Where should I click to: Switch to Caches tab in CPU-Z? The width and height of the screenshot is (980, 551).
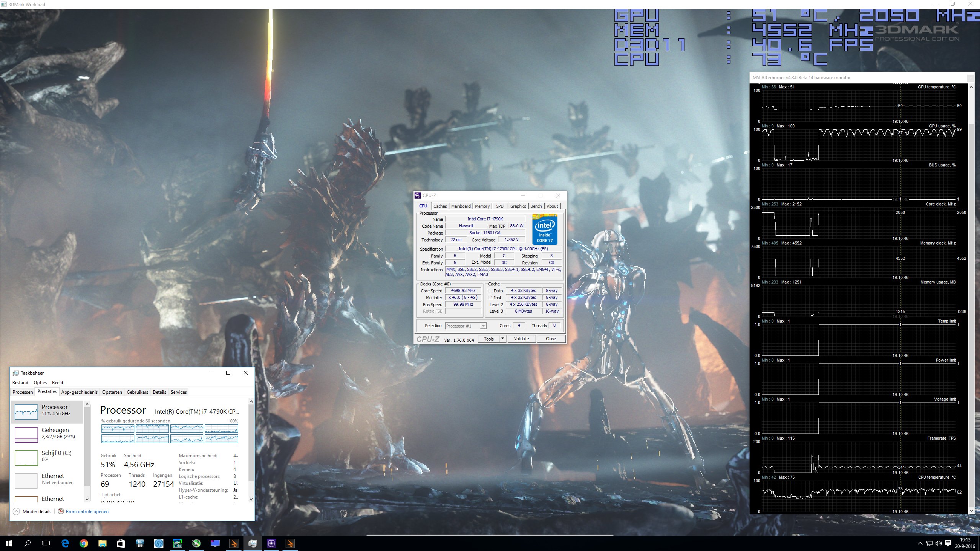(x=440, y=206)
